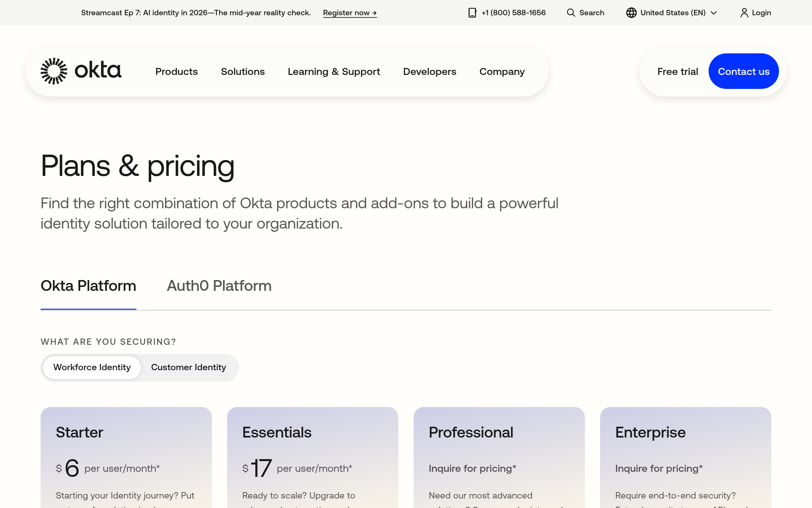Click Inquire for pricing under Professional
The height and width of the screenshot is (508, 812).
coord(472,468)
